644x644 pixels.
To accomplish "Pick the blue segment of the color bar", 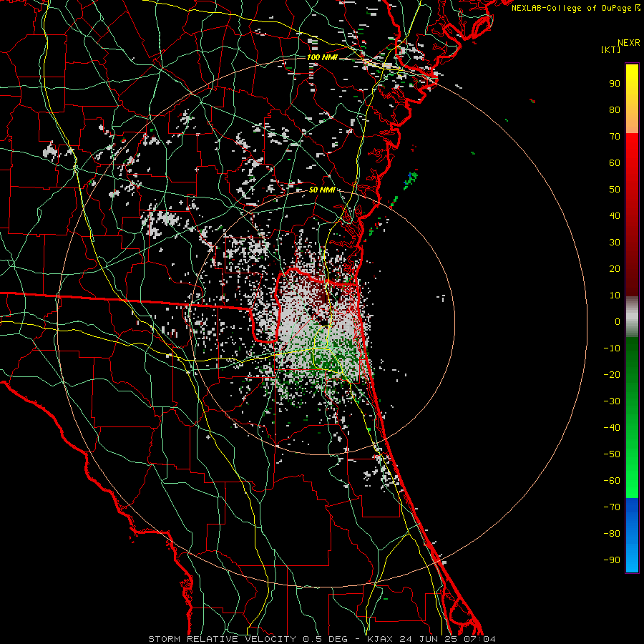I will tap(632, 535).
